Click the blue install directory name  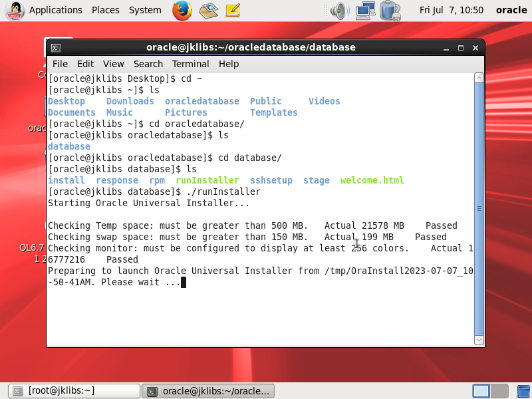click(x=66, y=180)
